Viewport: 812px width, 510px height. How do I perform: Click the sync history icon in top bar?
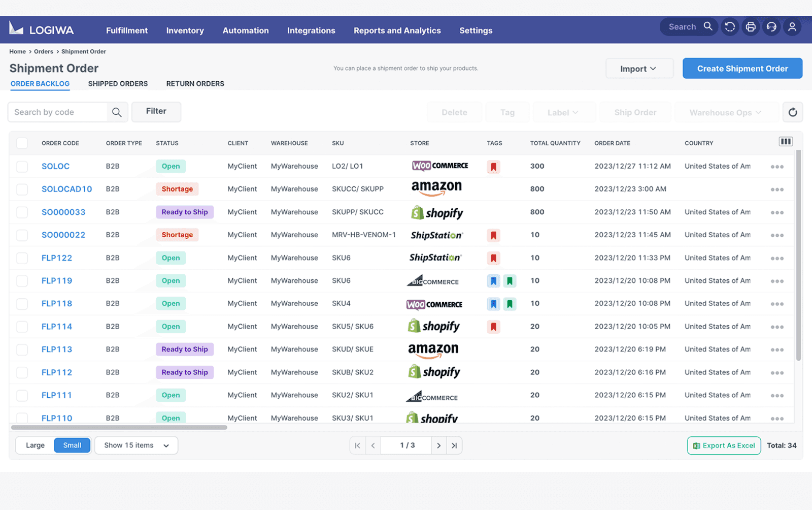point(730,26)
